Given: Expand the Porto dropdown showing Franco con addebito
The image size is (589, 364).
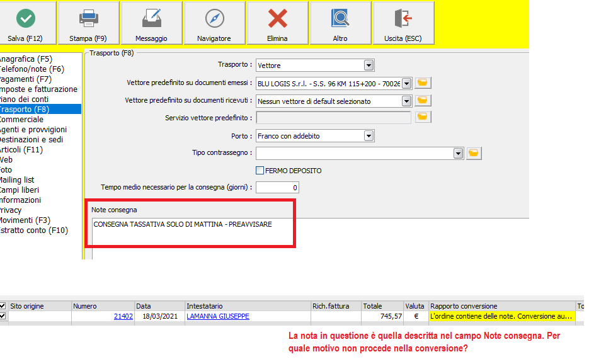Looking at the screenshot, I should coord(369,136).
